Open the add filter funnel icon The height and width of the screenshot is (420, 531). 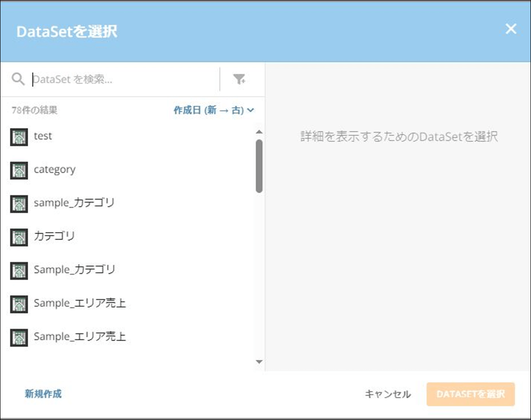[x=239, y=79]
